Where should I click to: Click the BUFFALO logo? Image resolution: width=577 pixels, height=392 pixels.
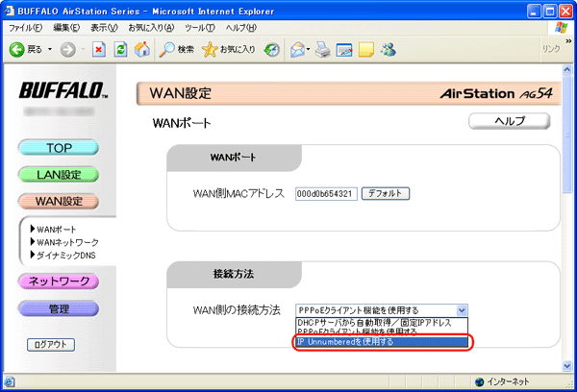(63, 91)
